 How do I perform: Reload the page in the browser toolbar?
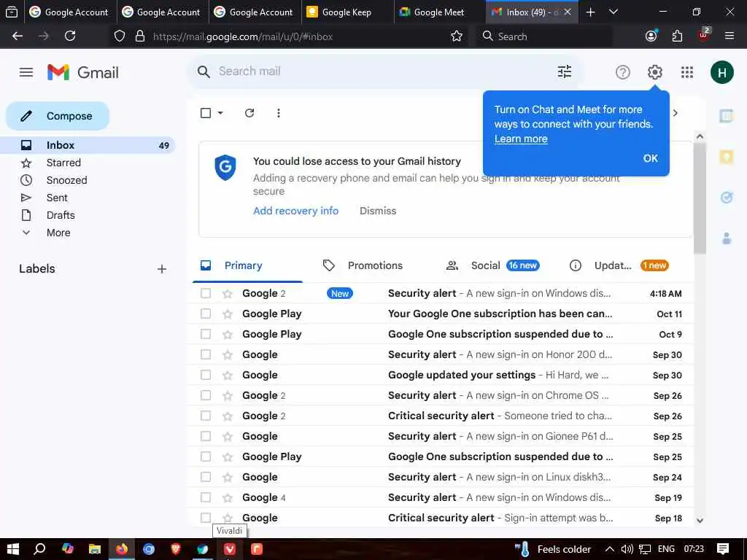70,36
